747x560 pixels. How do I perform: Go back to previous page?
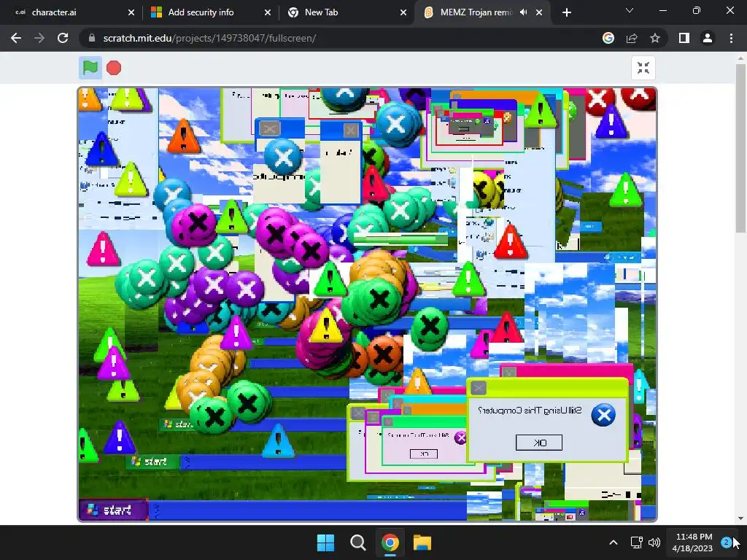coord(16,38)
